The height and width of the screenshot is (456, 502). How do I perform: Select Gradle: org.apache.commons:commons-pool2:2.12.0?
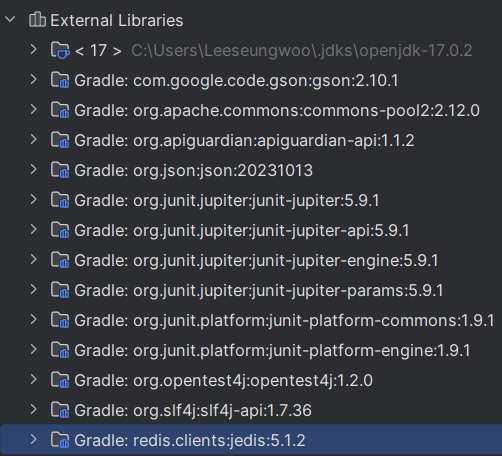[277, 111]
